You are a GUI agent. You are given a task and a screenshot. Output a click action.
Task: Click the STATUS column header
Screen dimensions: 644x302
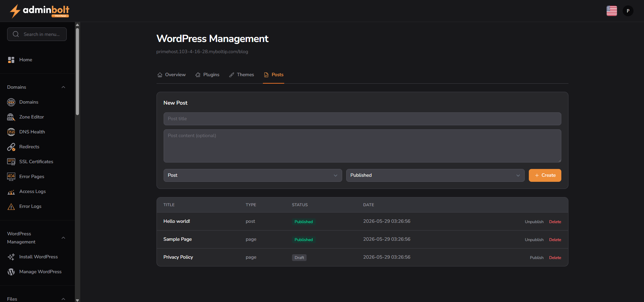click(x=300, y=205)
